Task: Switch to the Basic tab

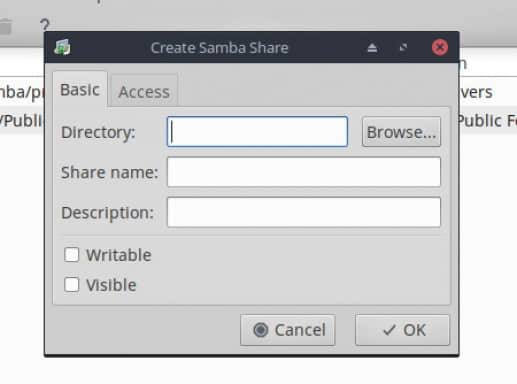Action: coord(80,89)
